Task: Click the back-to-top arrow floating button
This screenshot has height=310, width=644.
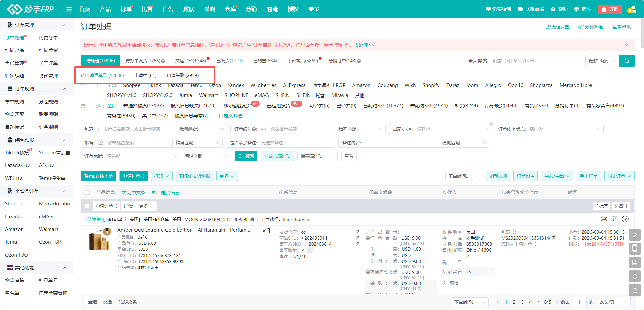Action: [635, 290]
